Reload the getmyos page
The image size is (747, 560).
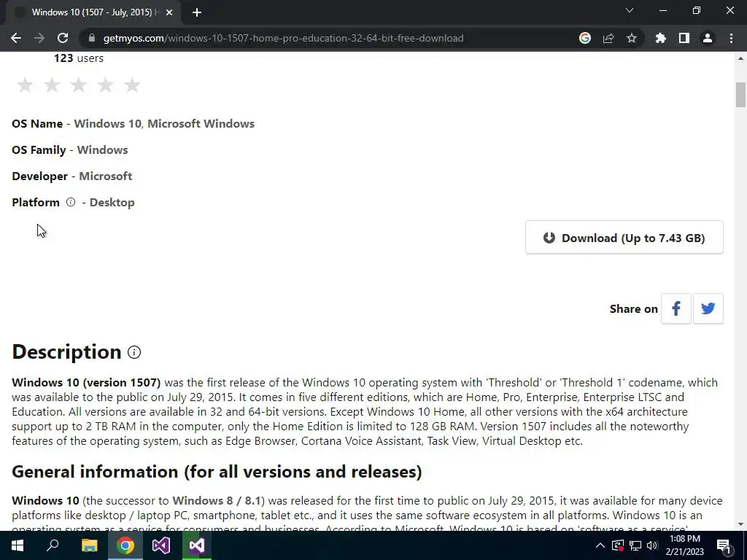point(63,38)
